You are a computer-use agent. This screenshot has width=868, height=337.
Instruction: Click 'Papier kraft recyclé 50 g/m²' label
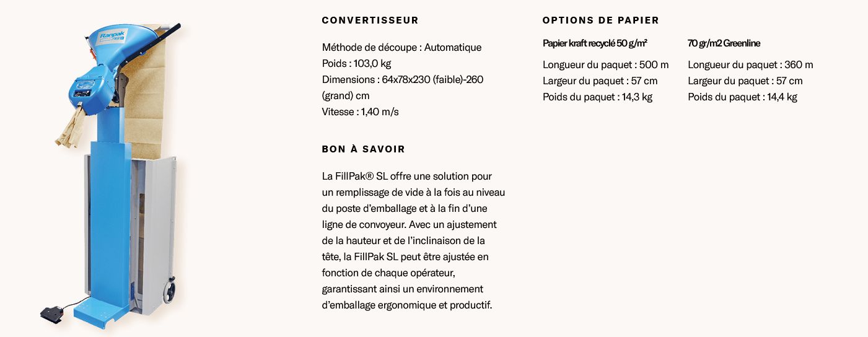tap(595, 43)
